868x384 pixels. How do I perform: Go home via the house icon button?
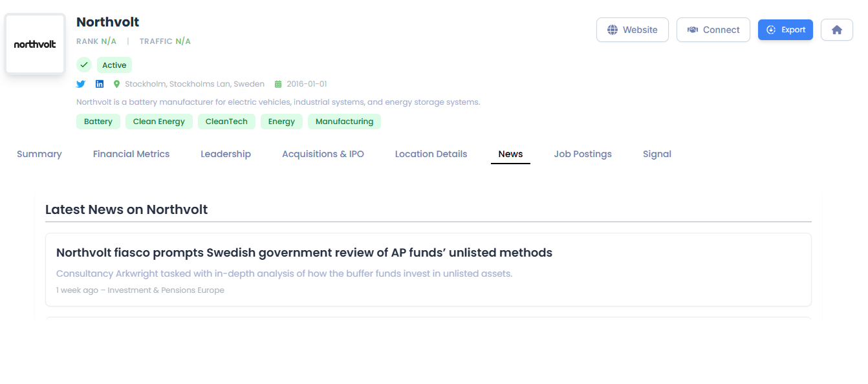coord(837,30)
